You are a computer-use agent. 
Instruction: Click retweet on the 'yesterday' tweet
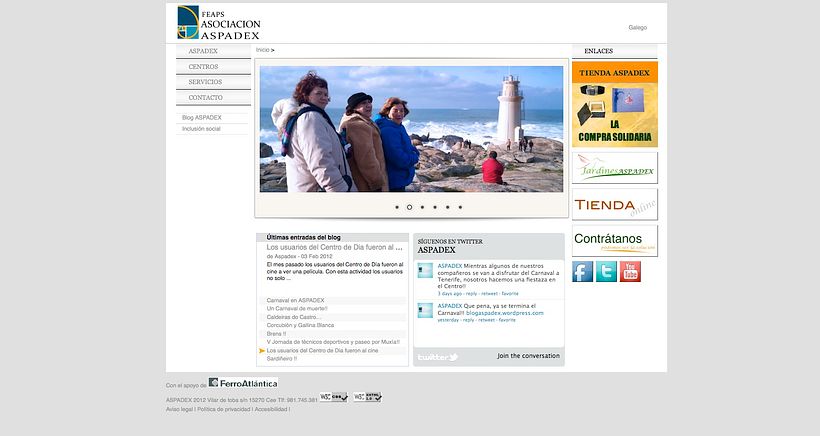click(x=486, y=320)
